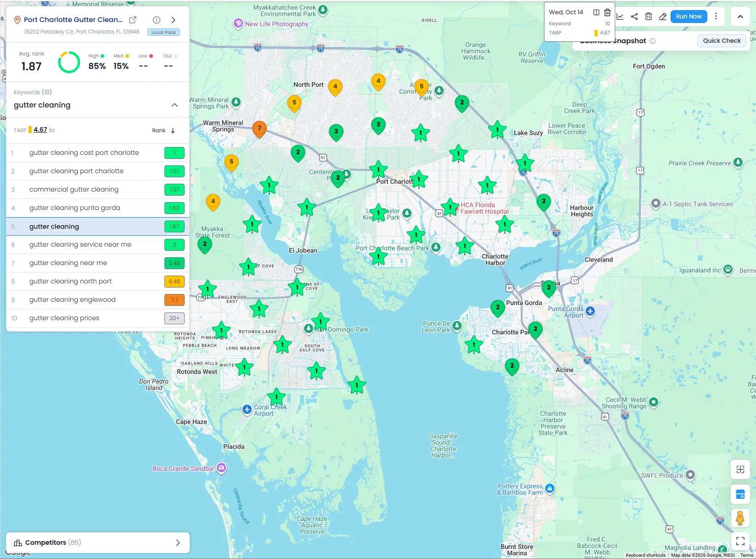Screen dimensions: 756x559
Task: Click Prairie Creek Preserve park marker
Action: click(x=738, y=162)
